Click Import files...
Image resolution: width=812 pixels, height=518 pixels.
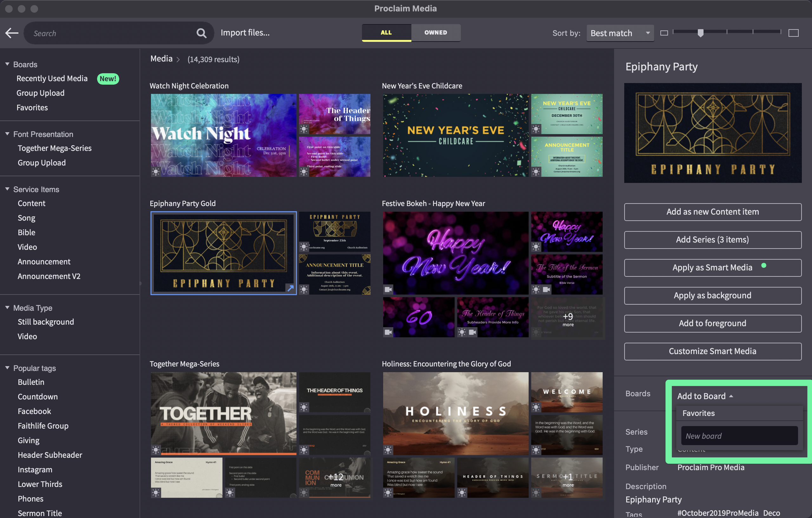(x=245, y=33)
